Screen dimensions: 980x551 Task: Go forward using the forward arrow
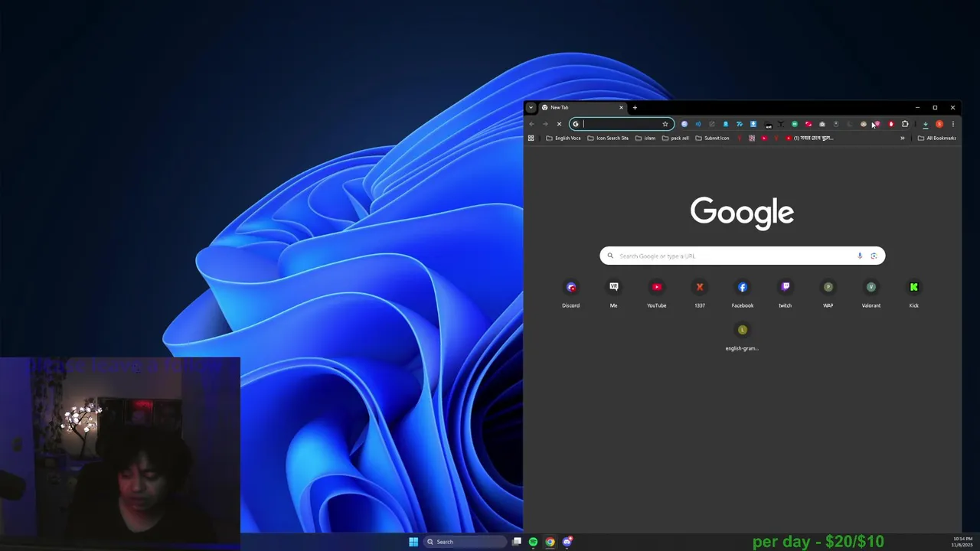coord(545,124)
